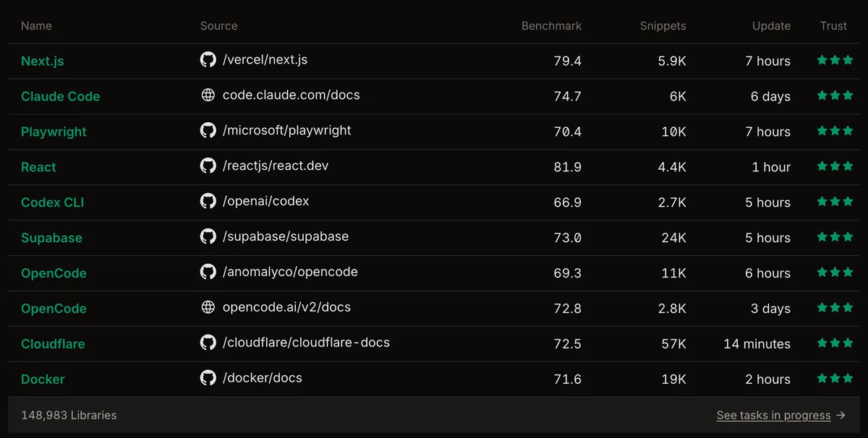Screen dimensions: 868x438
Task: Open the Docker library
Action: 43,379
